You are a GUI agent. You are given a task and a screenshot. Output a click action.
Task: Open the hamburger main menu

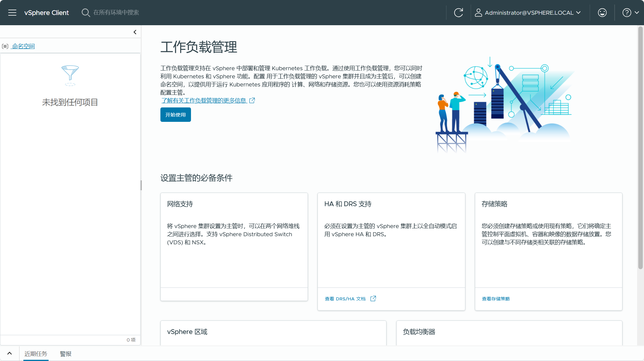click(12, 13)
